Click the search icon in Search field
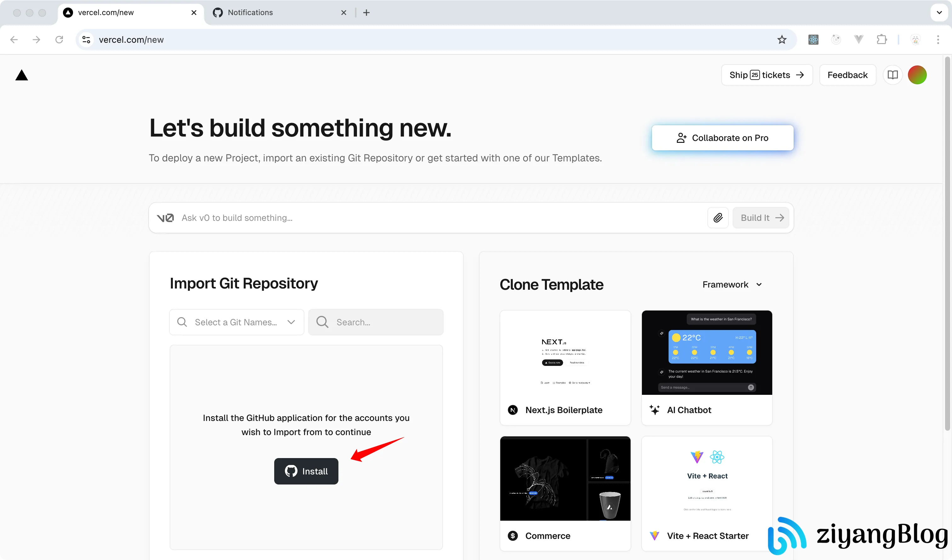The image size is (952, 560). 322,322
